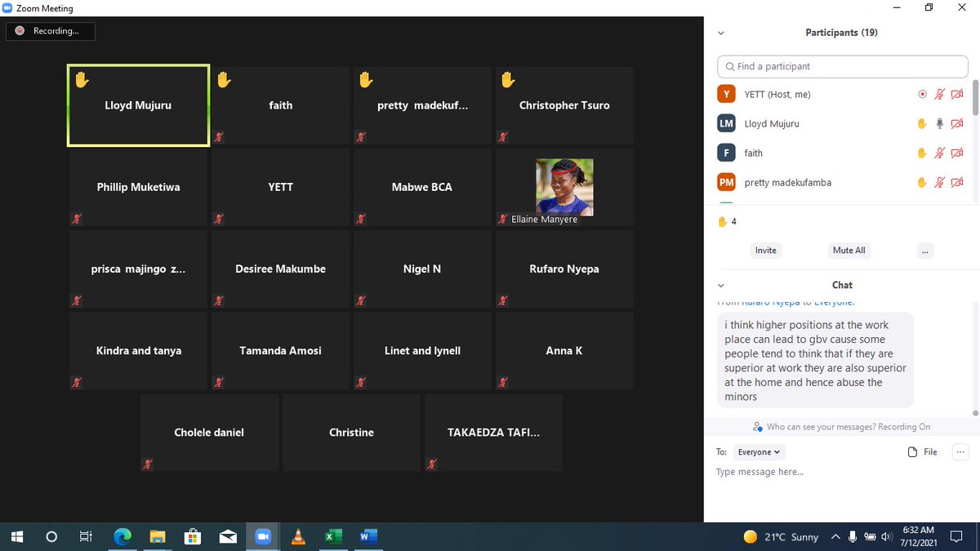Click the participants list scrollbar
This screenshot has height=551, width=980.
click(x=974, y=96)
